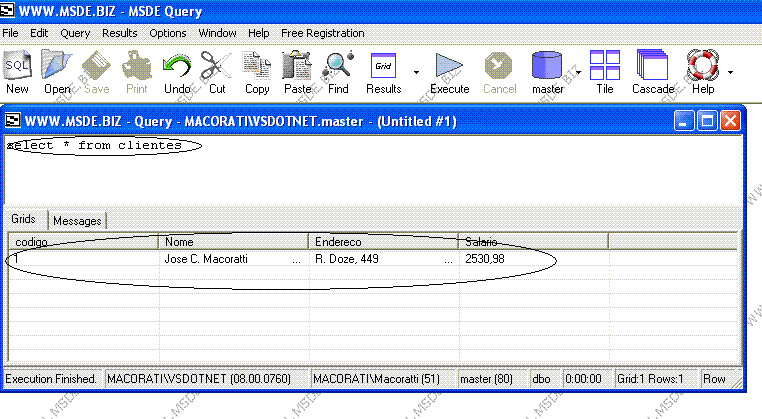Click the Free Registration menu link
The width and height of the screenshot is (762, 419).
322,33
